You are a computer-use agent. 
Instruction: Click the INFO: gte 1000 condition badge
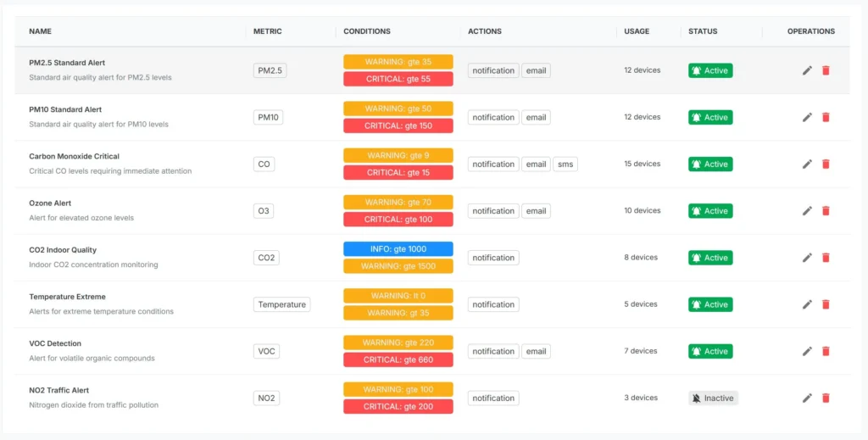(398, 249)
